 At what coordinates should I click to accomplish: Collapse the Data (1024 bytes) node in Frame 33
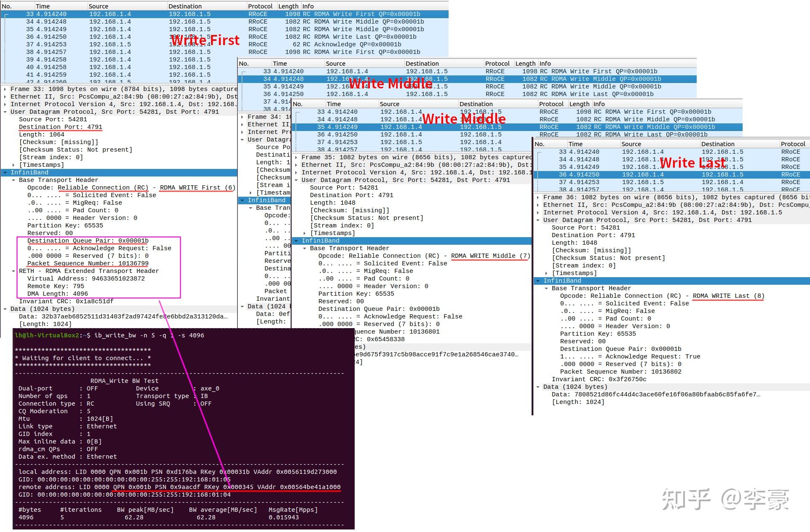[5, 309]
